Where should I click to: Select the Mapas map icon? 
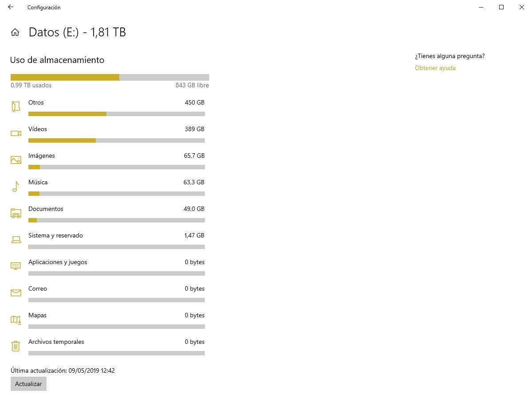16,319
